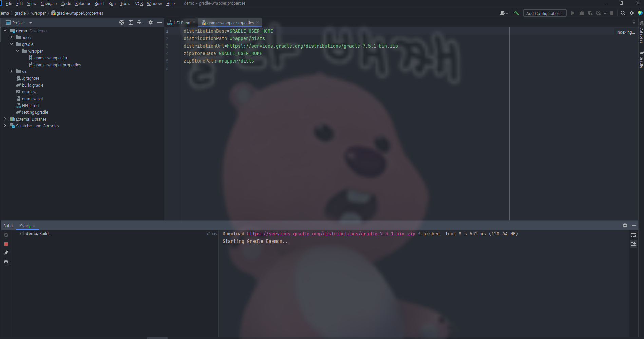Image resolution: width=644 pixels, height=339 pixels.
Task: Select the demo: Build tree node
Action: [x=38, y=233]
